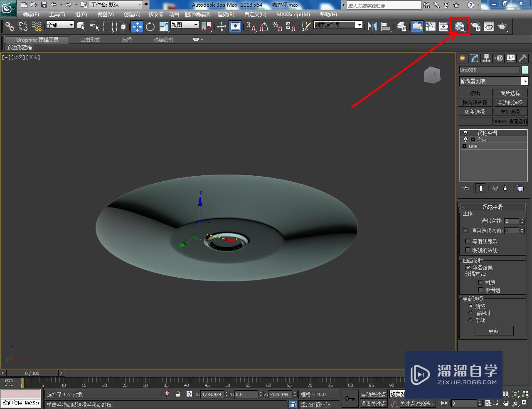Screen dimensions: 532x409
Task: Click Bind to Space Warp tool
Action: pos(37,26)
